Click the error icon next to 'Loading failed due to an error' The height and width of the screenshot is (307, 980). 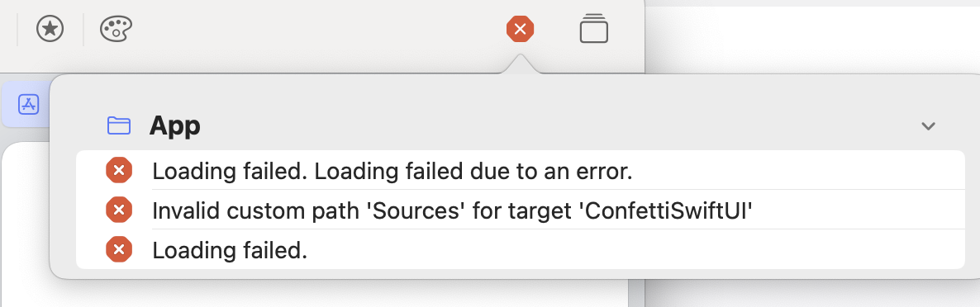tap(119, 170)
